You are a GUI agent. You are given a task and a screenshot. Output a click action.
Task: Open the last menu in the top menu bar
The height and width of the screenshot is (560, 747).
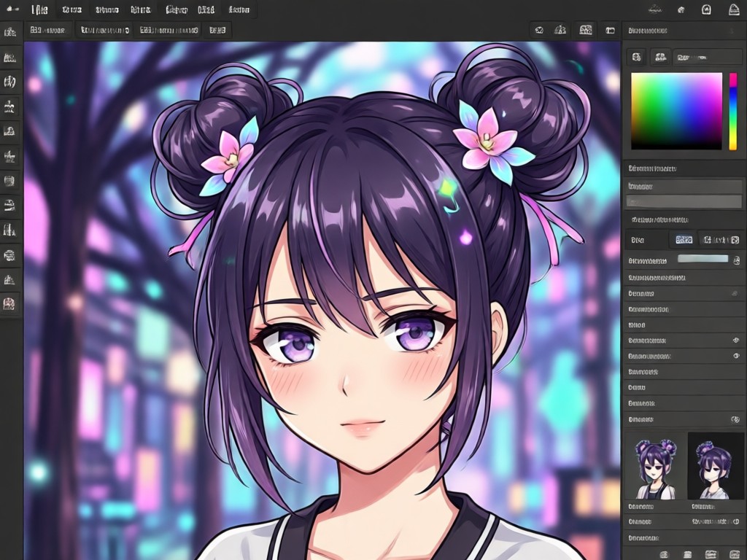pos(239,9)
